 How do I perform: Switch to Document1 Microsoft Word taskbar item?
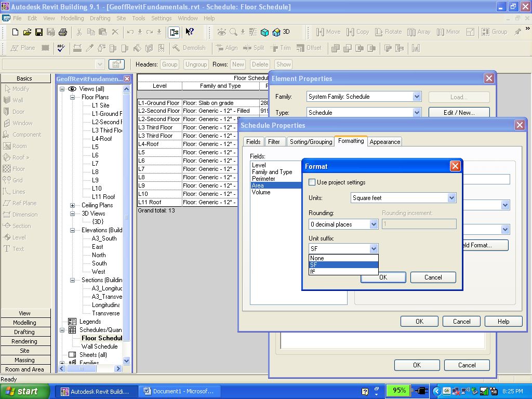179,391
